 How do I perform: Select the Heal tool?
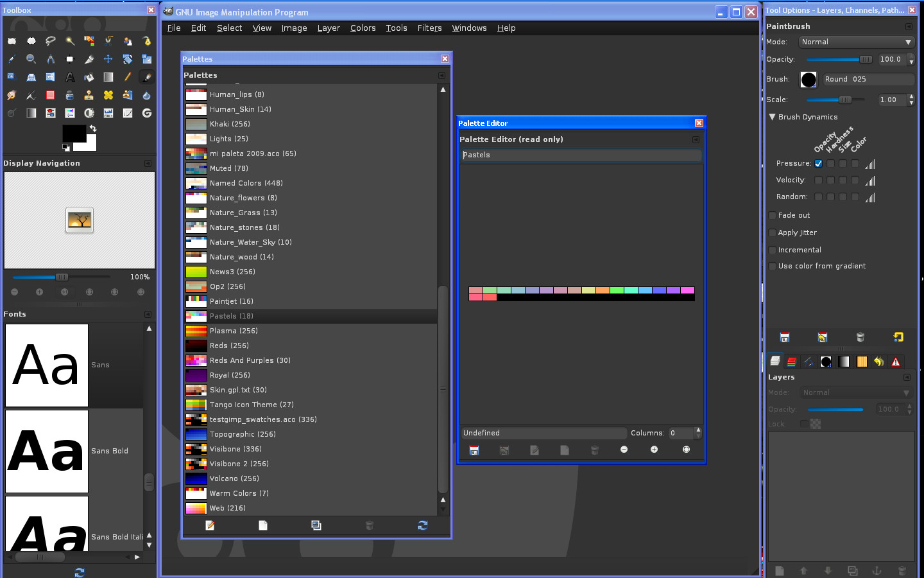coord(108,95)
